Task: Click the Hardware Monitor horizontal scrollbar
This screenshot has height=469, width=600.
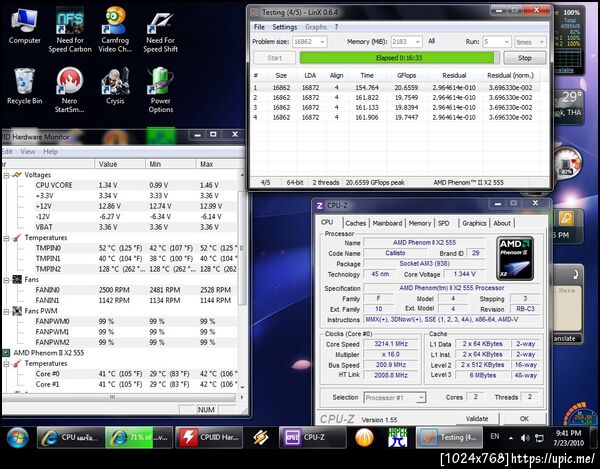Action: (x=119, y=397)
